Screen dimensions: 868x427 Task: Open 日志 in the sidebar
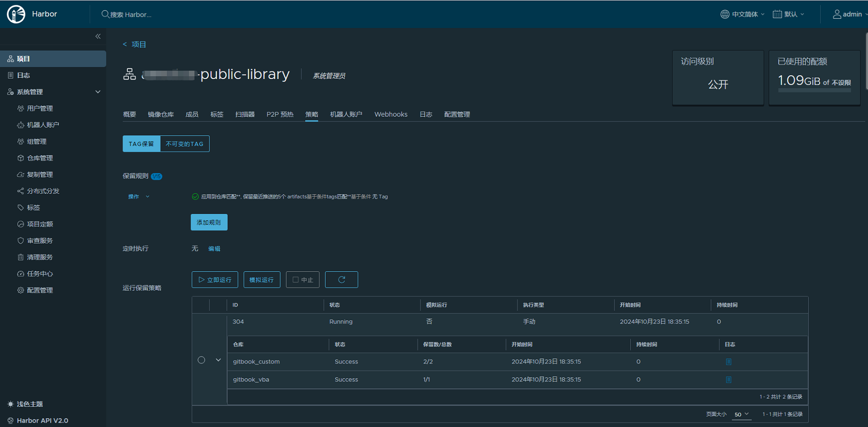[x=24, y=75]
